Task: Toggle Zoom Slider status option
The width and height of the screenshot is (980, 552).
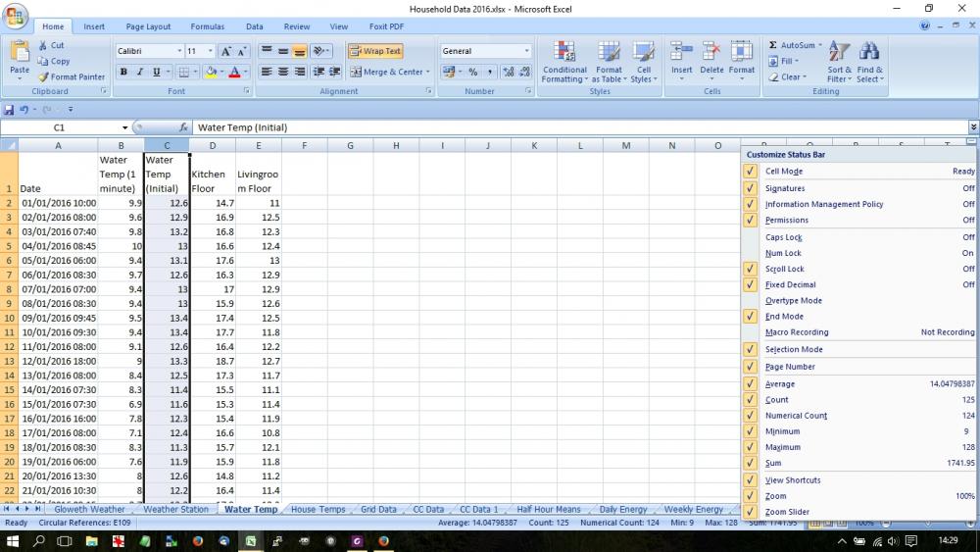Action: 859,512
